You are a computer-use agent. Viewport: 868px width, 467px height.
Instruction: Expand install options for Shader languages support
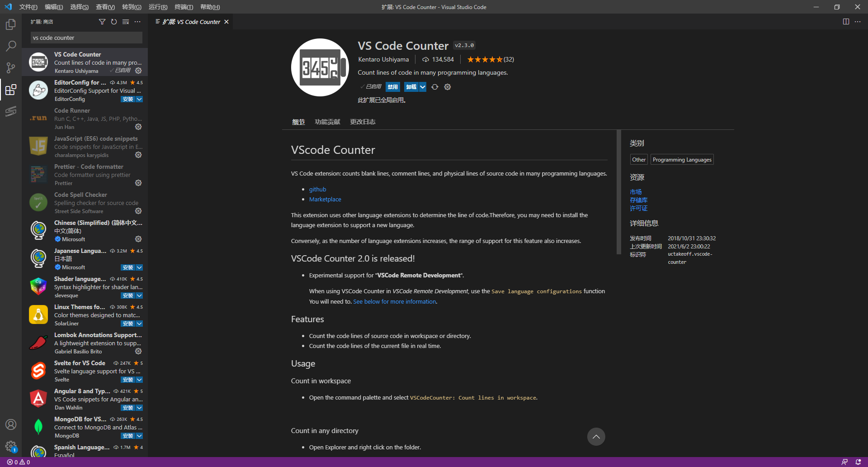tap(139, 295)
